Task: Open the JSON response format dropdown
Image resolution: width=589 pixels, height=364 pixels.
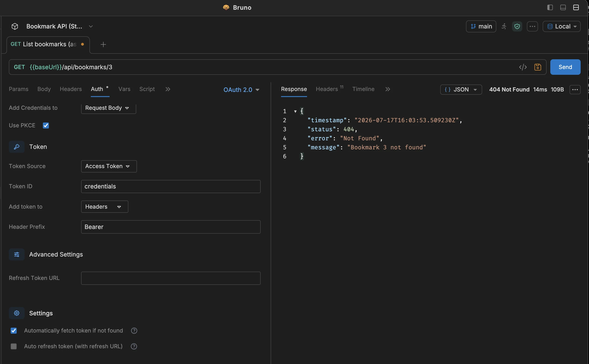Action: coord(461,90)
